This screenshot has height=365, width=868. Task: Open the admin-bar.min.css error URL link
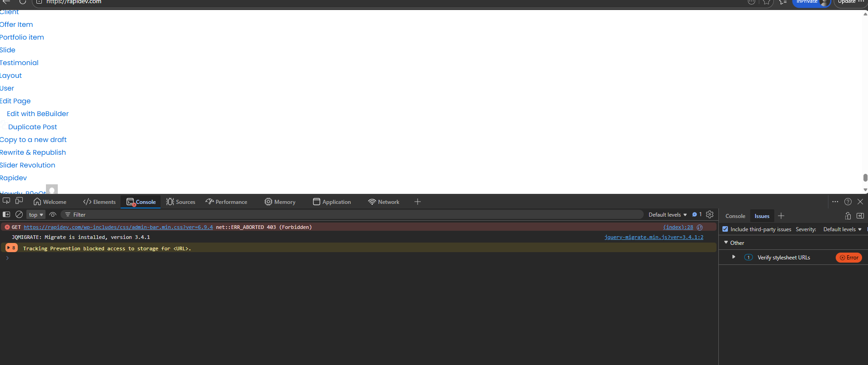pos(118,227)
